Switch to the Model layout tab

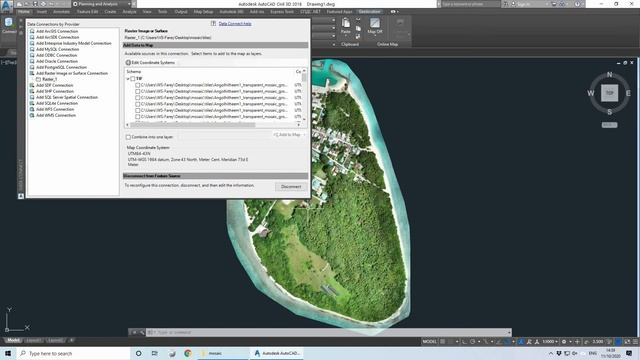click(x=13, y=340)
